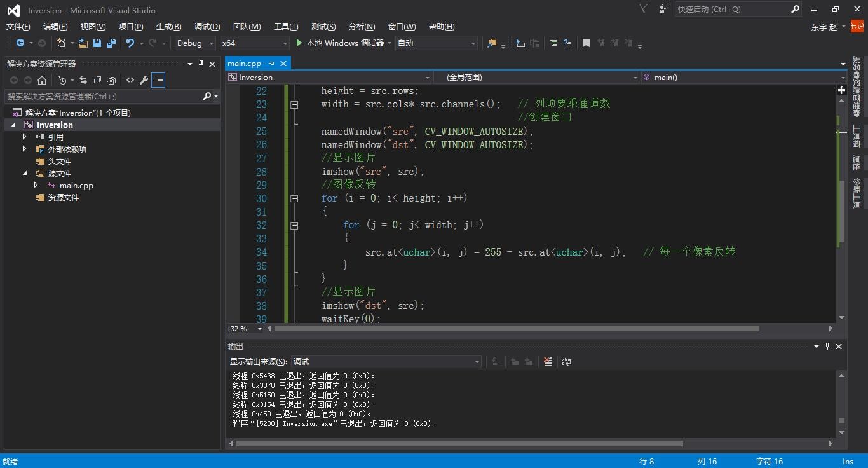Screen dimensions: 868x468
Task: Click the Save All icon
Action: click(x=111, y=43)
